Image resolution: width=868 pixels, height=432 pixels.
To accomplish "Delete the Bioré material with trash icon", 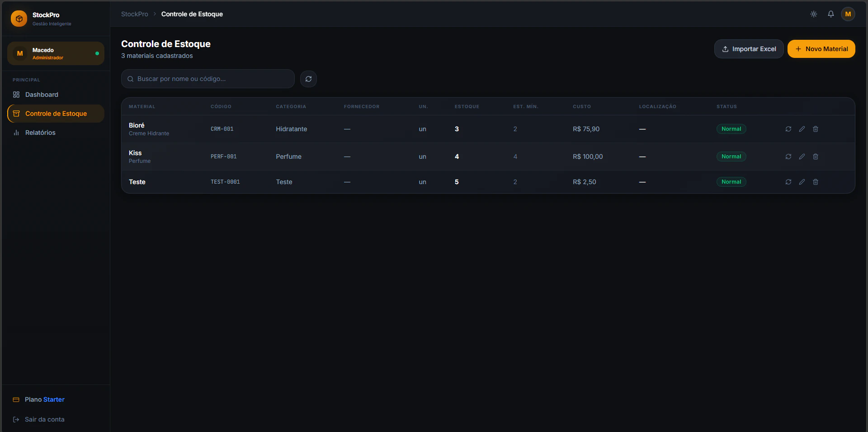I will click(816, 129).
